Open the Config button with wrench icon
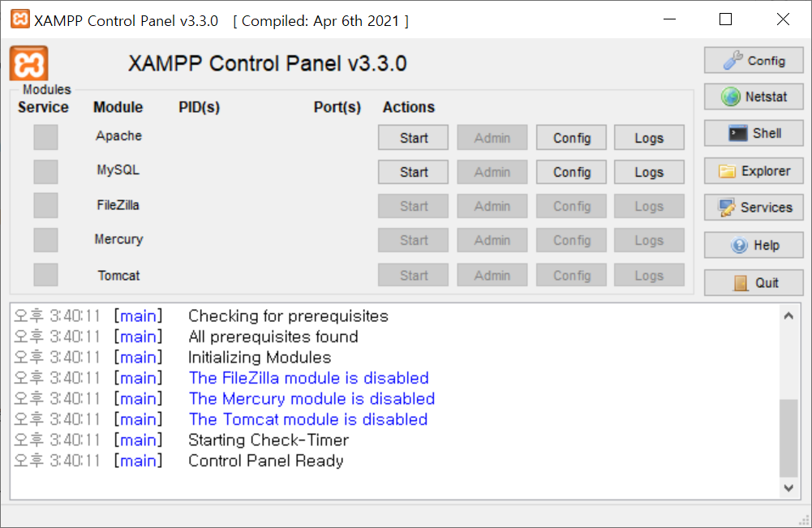Image resolution: width=812 pixels, height=528 pixels. pyautogui.click(x=754, y=61)
